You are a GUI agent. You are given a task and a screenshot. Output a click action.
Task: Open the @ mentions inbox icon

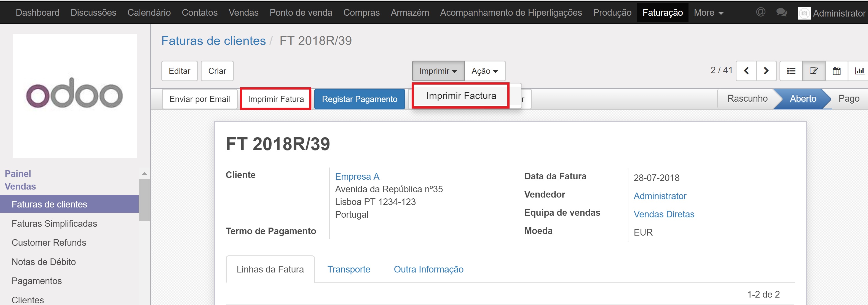[x=760, y=12]
